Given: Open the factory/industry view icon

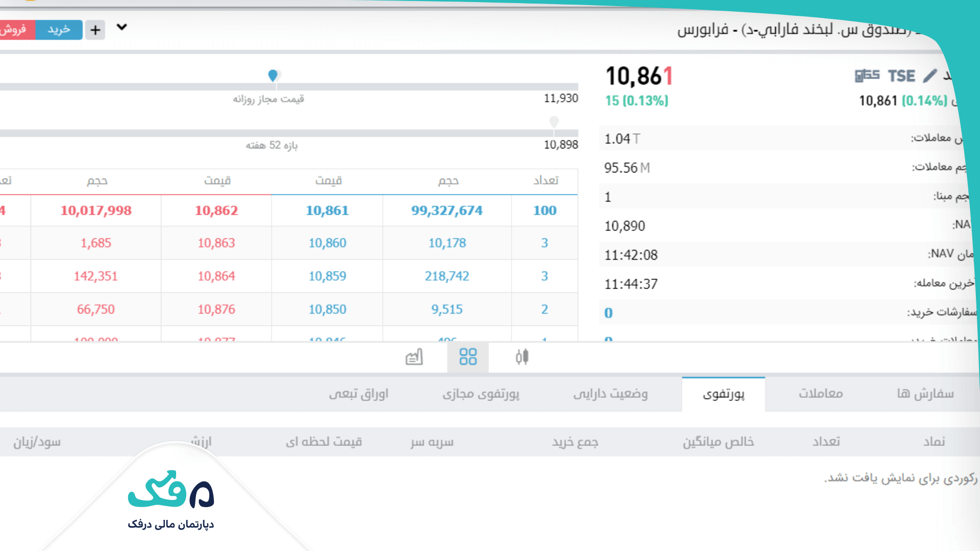Looking at the screenshot, I should (x=414, y=357).
